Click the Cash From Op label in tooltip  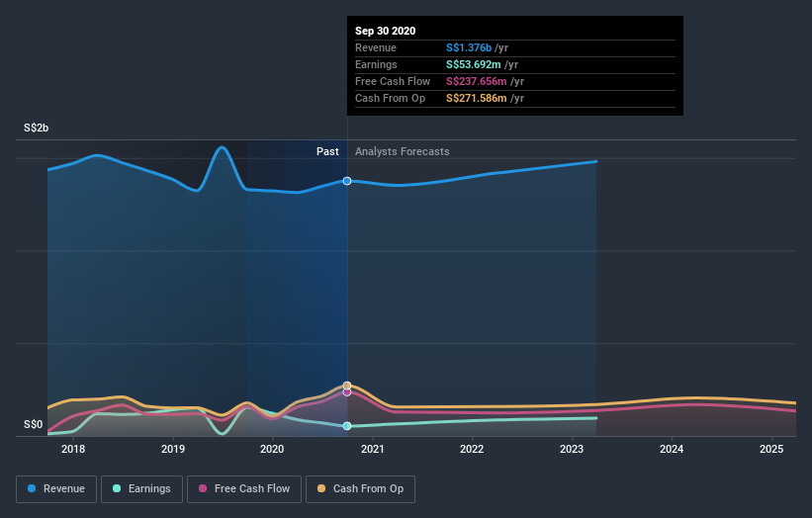(390, 98)
